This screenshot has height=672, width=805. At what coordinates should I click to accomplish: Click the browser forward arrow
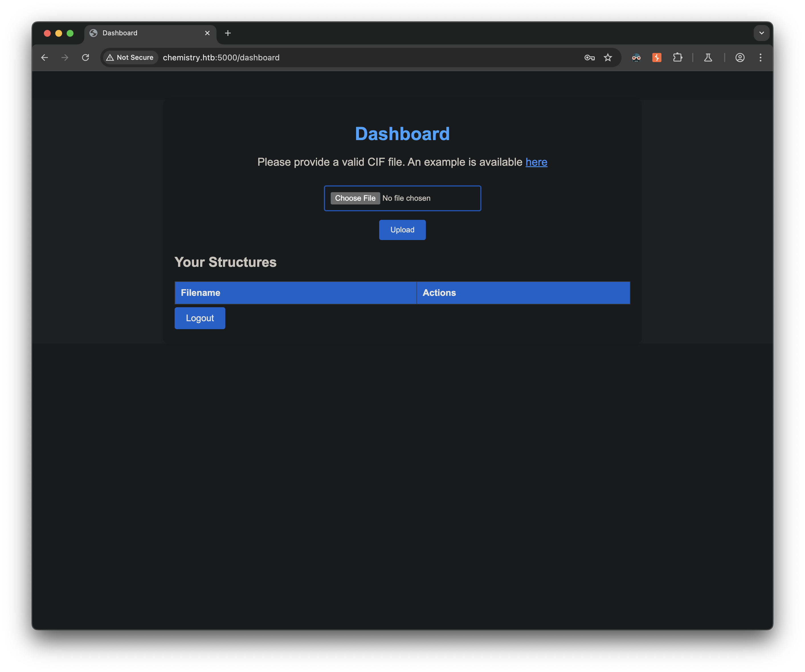click(x=65, y=58)
